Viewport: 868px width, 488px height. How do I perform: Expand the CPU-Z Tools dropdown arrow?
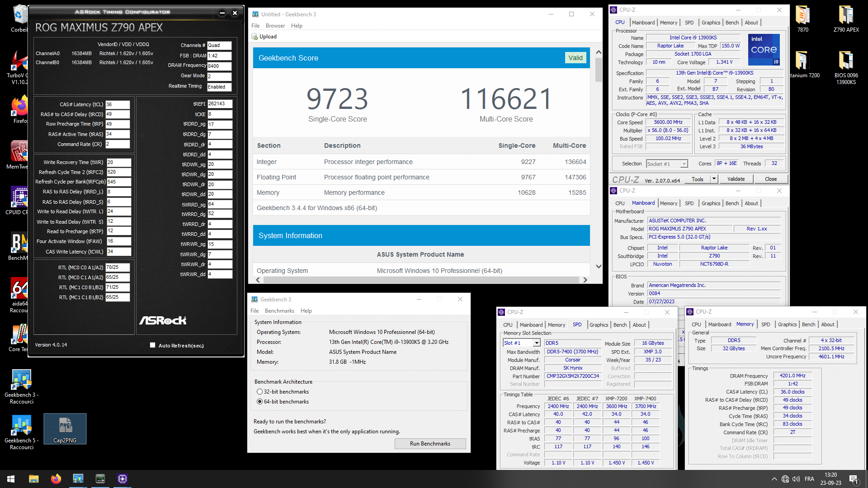[x=714, y=179]
